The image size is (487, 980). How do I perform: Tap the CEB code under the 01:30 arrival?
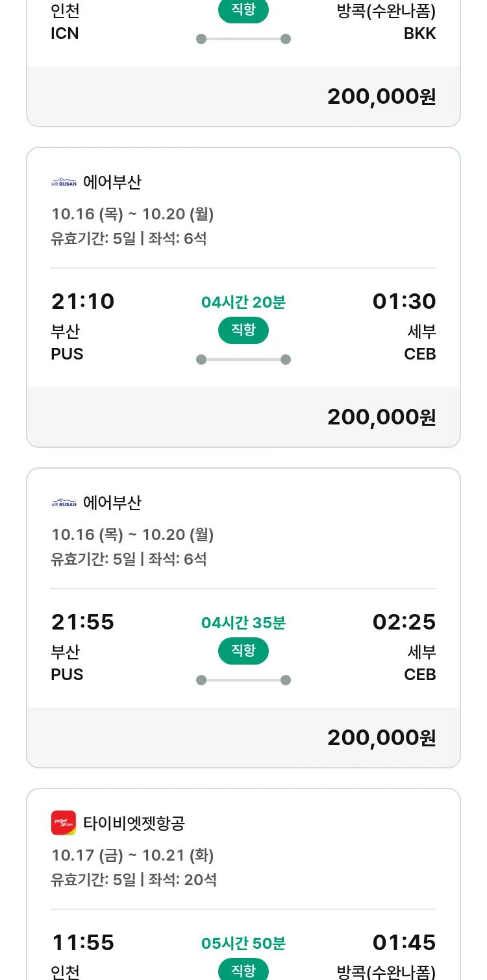pyautogui.click(x=419, y=354)
